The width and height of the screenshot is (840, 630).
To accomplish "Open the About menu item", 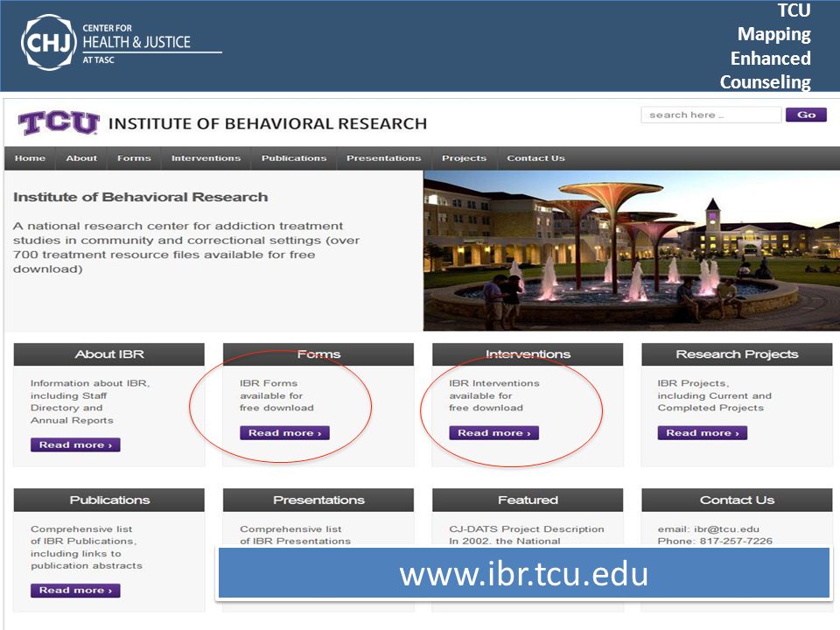I will coord(81,158).
